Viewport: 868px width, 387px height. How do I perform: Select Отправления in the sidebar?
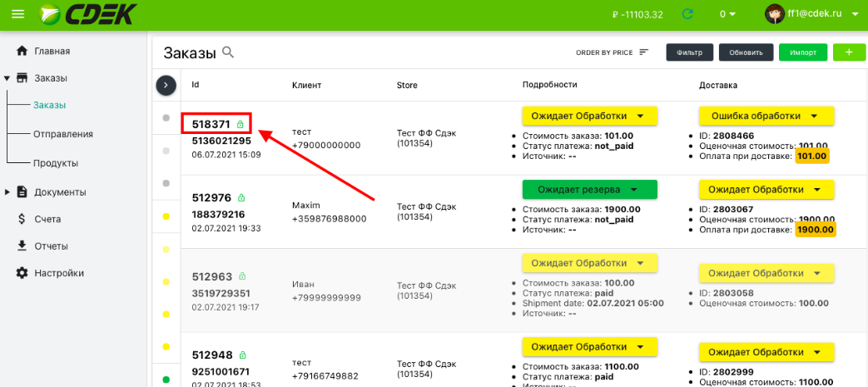tap(63, 135)
